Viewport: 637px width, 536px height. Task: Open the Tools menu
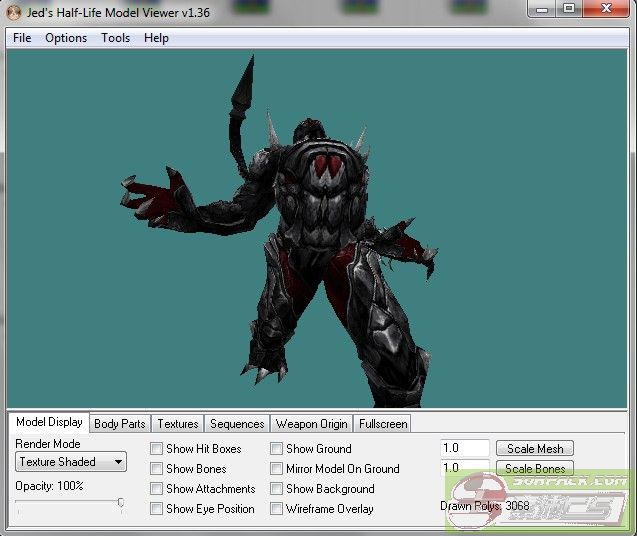click(115, 38)
